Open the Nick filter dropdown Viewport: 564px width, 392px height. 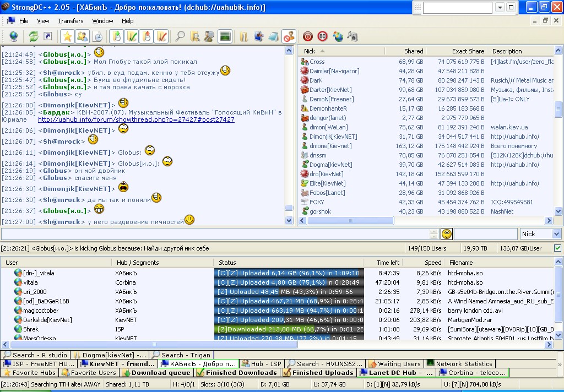(x=556, y=234)
